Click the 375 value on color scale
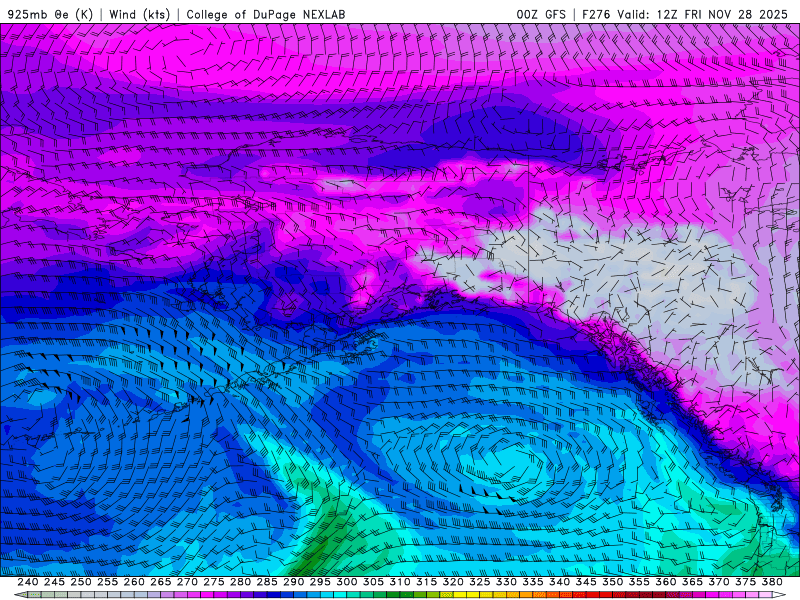Viewport: 800px width, 600px height. click(745, 582)
